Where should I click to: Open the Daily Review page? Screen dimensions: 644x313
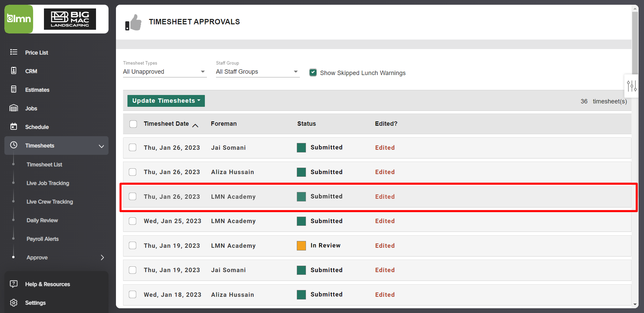42,220
